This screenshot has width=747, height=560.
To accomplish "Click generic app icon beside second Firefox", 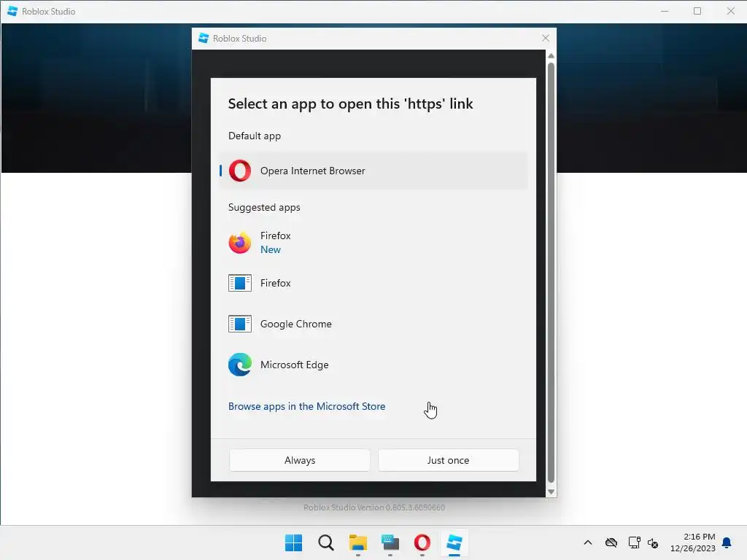I will pyautogui.click(x=239, y=283).
